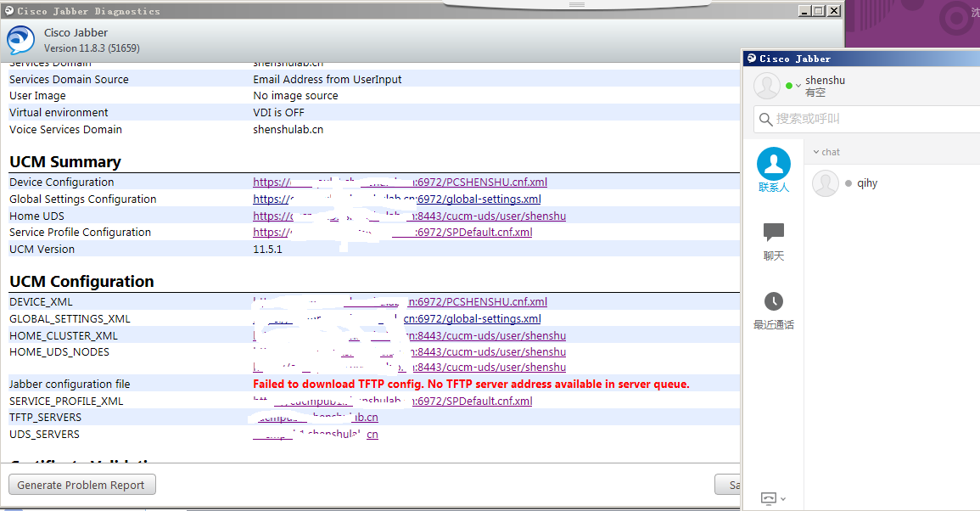Close the Cisco Jabber Diagnostics window

834,11
